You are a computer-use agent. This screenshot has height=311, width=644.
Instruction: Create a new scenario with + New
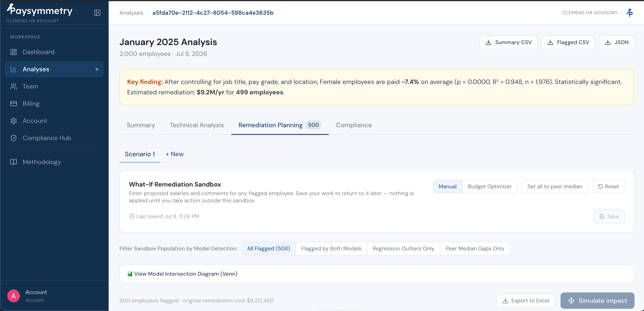coord(174,154)
